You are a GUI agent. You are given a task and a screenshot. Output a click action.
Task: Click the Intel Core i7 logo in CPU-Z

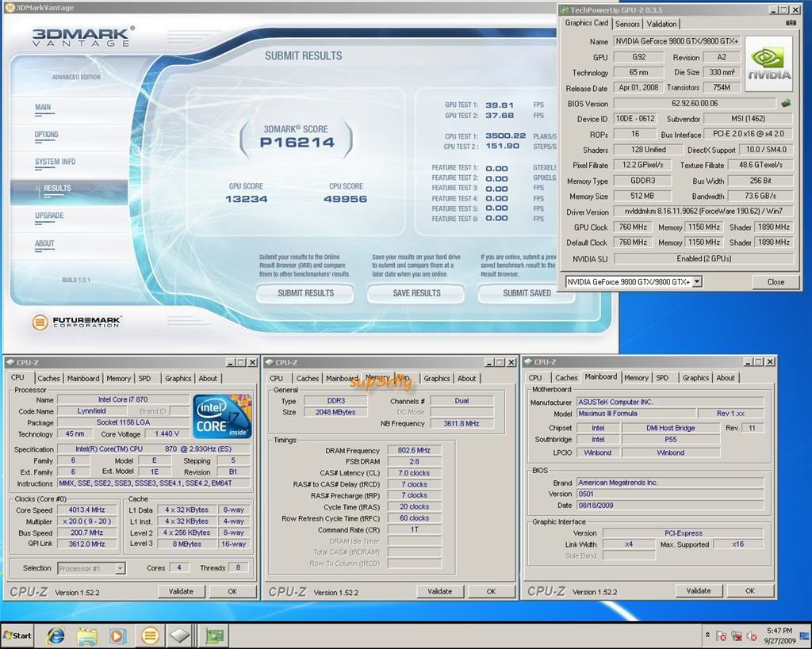point(222,415)
